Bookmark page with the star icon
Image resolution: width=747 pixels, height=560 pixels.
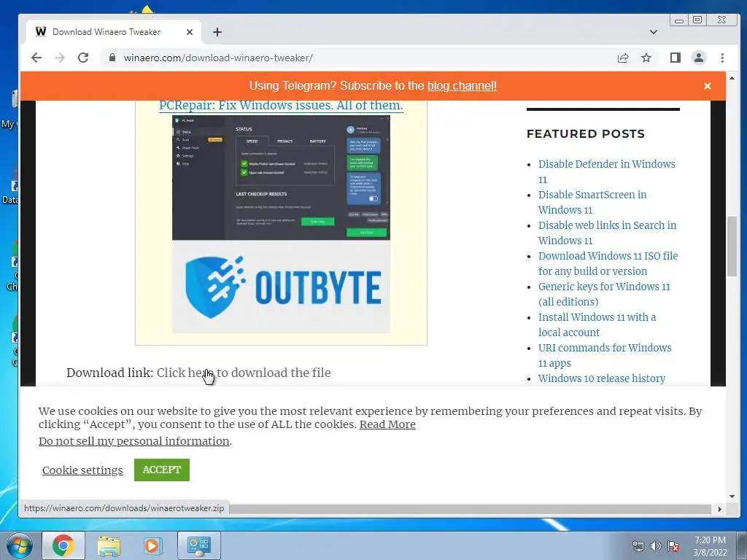click(x=646, y=58)
